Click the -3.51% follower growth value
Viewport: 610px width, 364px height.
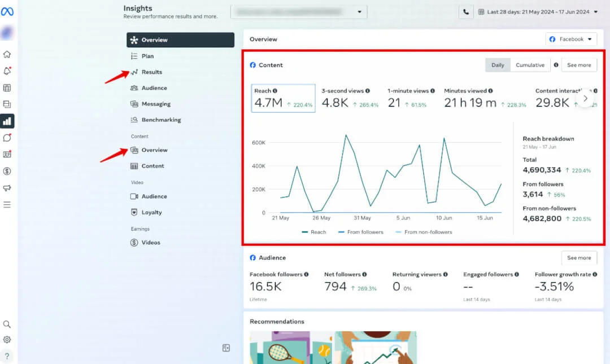click(x=555, y=287)
